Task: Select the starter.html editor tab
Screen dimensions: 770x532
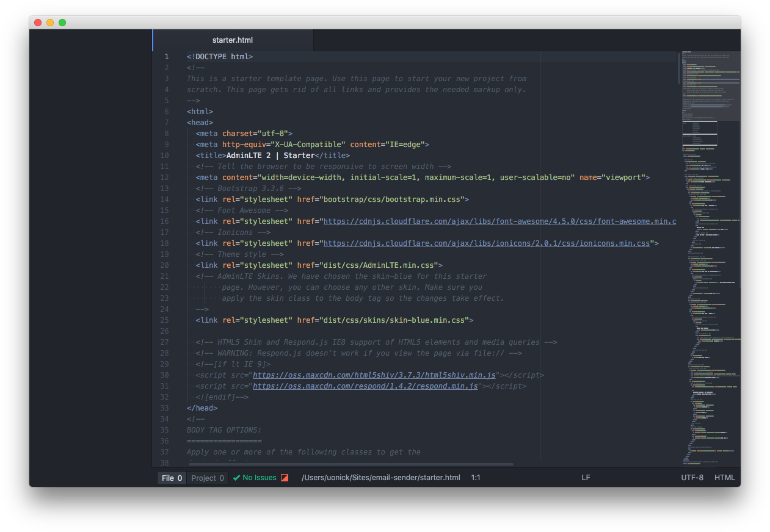Action: coord(233,40)
